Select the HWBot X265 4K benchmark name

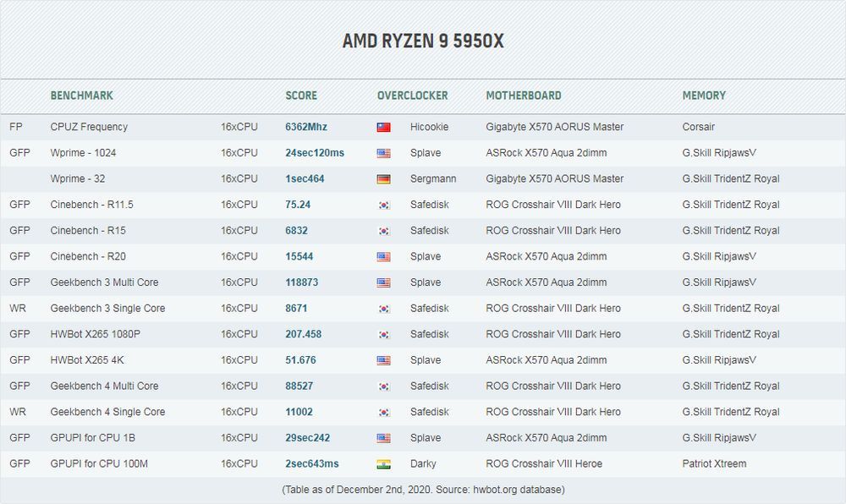[87, 359]
